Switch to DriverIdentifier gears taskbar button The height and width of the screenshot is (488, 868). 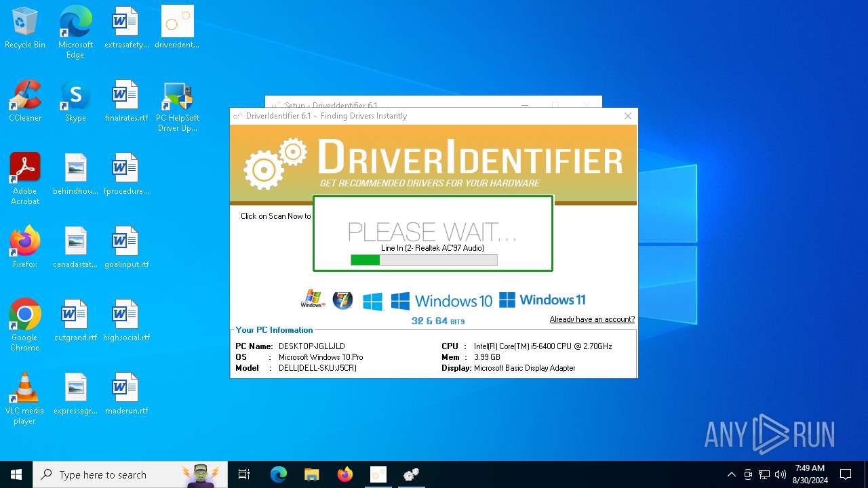coord(412,474)
